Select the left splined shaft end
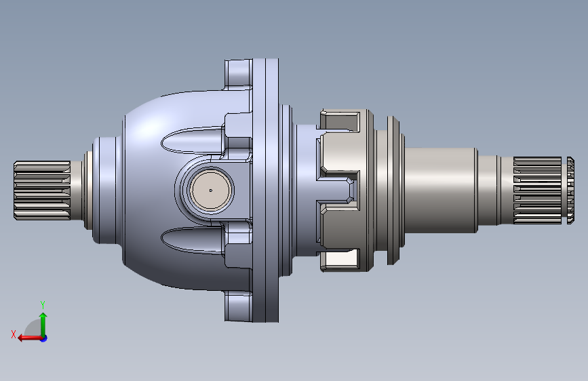The width and height of the screenshot is (588, 381). coord(42,190)
